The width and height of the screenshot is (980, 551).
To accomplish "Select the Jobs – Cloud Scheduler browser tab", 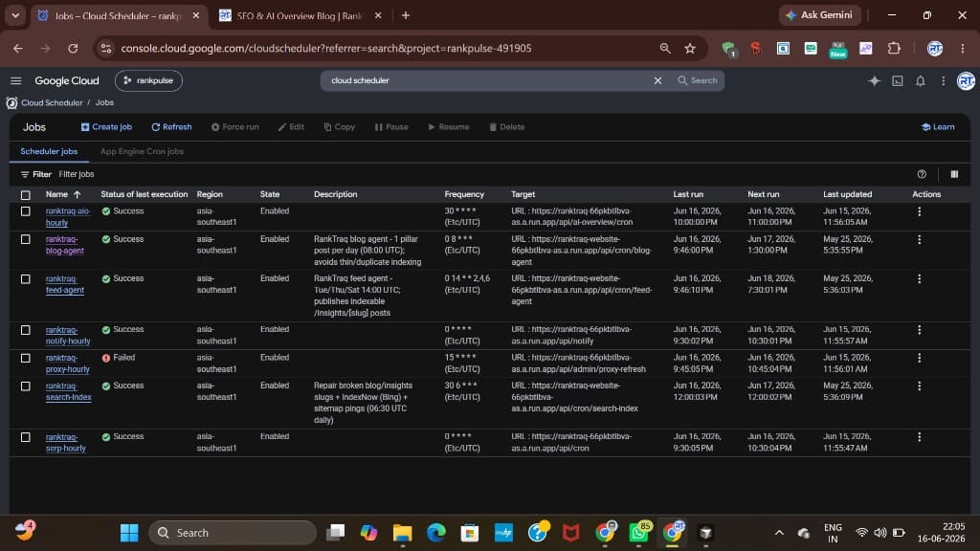I will point(118,15).
